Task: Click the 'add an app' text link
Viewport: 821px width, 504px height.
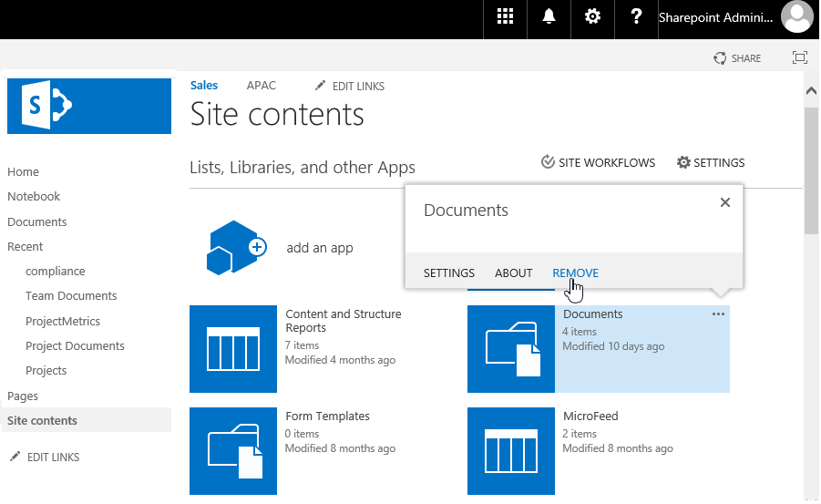Action: (320, 248)
